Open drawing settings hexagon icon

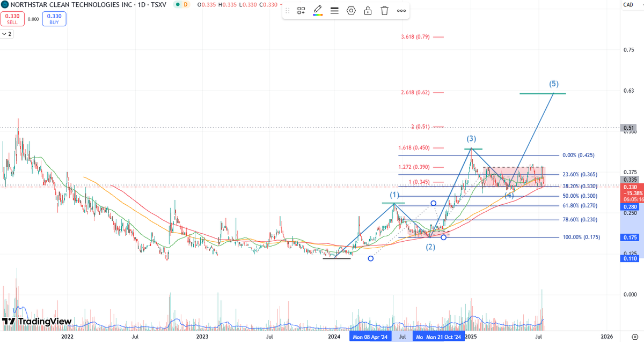pyautogui.click(x=352, y=11)
